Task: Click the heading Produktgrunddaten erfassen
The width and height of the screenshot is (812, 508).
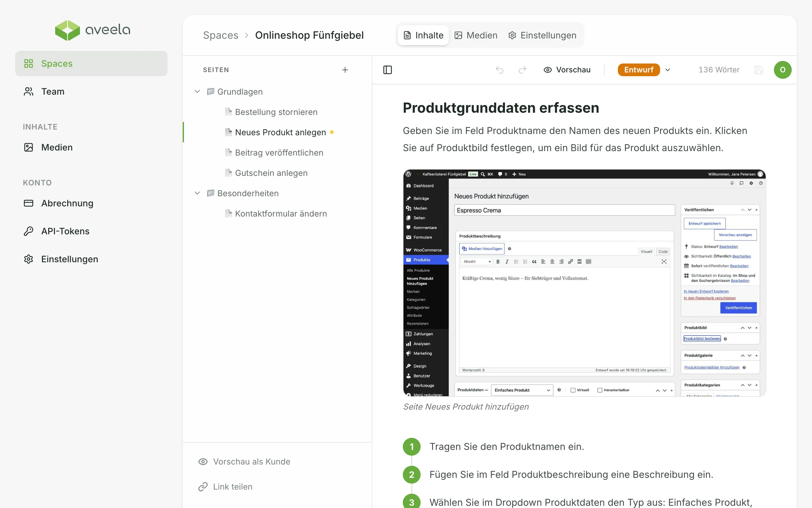Action: (x=501, y=108)
